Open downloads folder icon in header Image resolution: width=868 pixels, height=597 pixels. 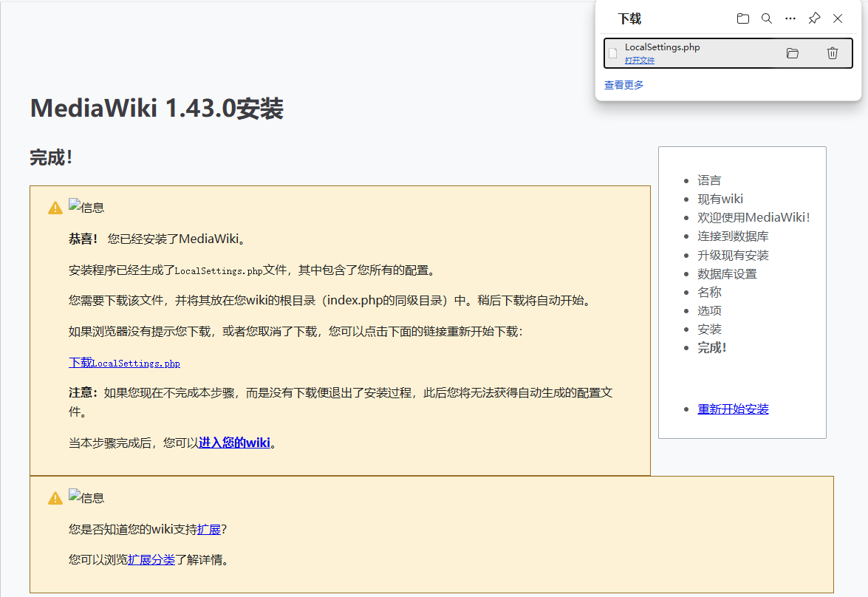coord(743,18)
